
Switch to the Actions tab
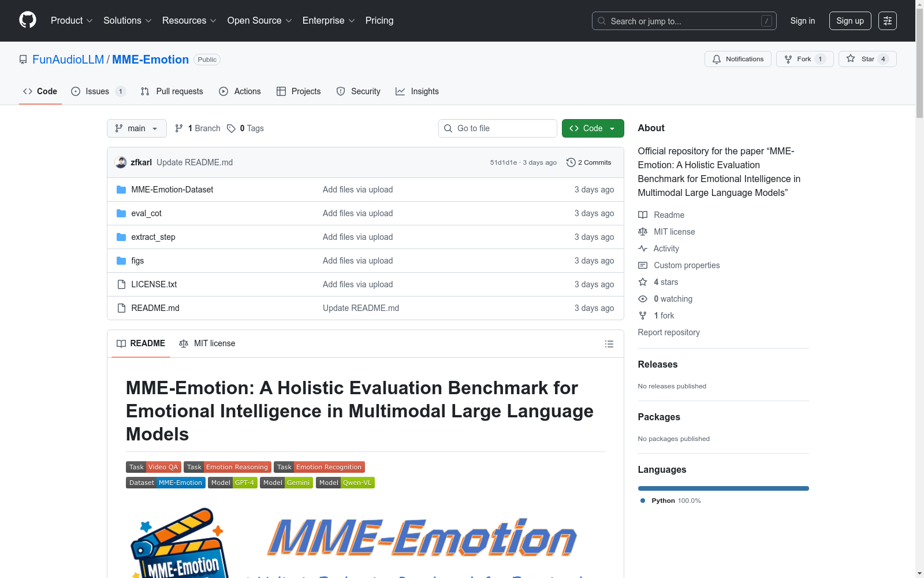pos(240,91)
